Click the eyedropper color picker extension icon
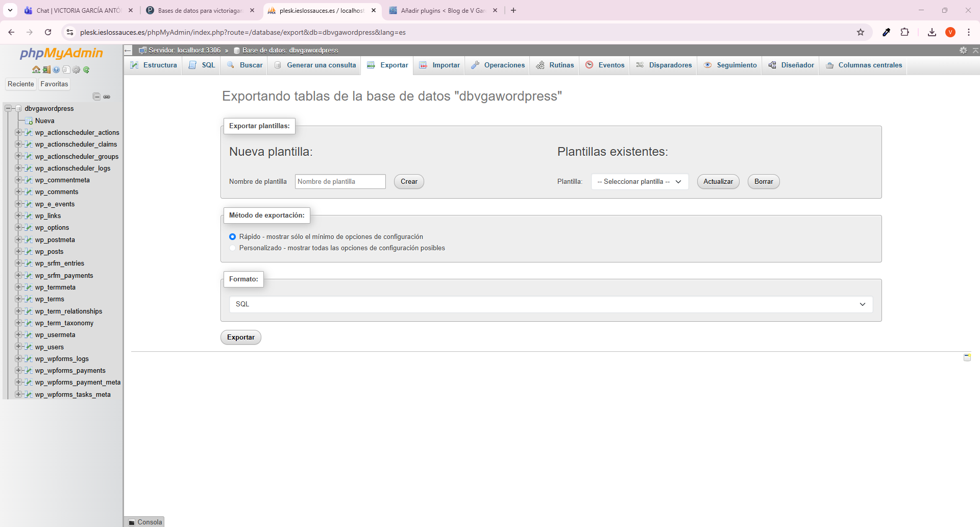This screenshot has width=980, height=527. pyautogui.click(x=887, y=32)
